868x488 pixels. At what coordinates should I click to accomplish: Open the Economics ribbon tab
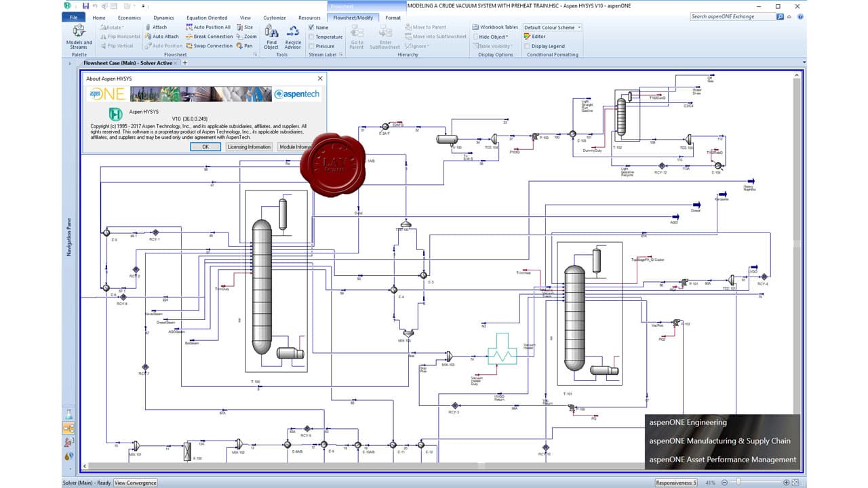(x=129, y=18)
